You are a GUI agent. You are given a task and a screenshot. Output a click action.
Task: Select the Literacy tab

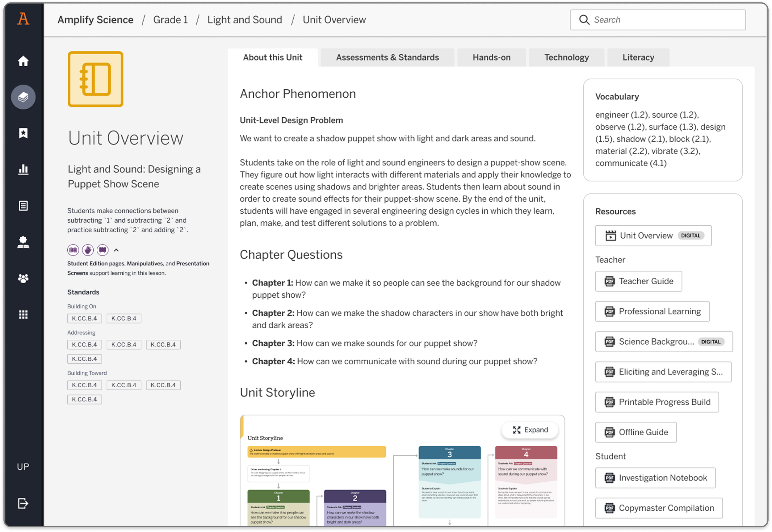638,57
